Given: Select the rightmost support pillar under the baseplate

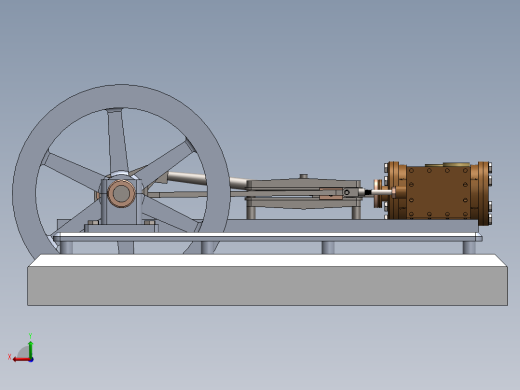Looking at the screenshot, I should point(469,247).
